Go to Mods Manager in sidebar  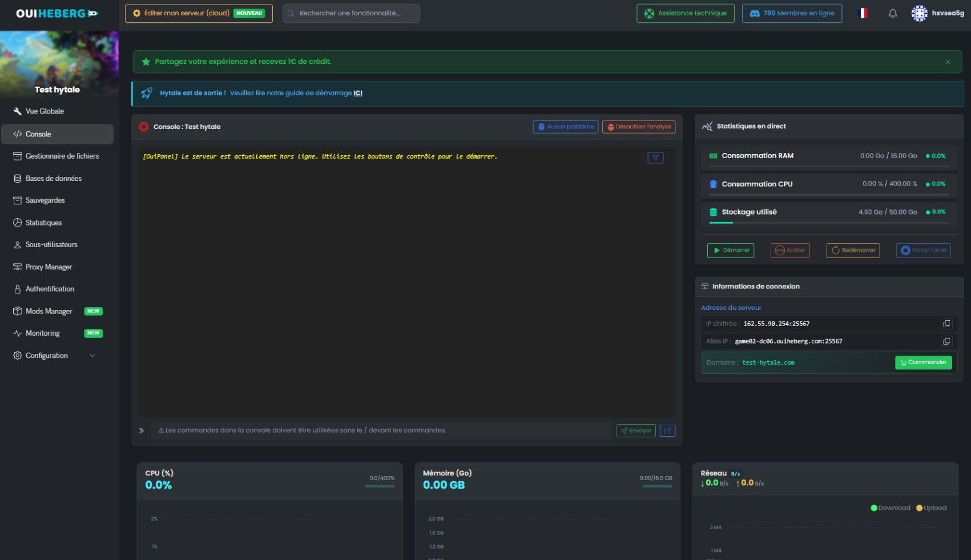(x=49, y=312)
